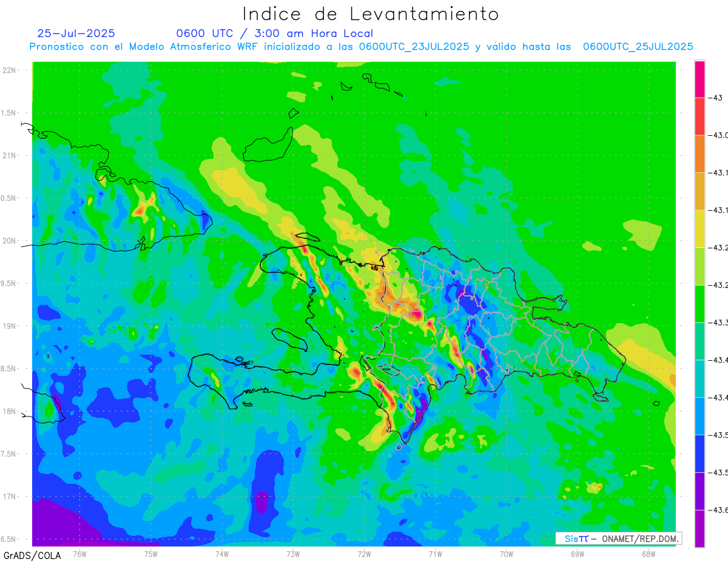Click the "20N" latitude label
Image resolution: width=728 pixels, height=562 pixels.
(x=10, y=241)
